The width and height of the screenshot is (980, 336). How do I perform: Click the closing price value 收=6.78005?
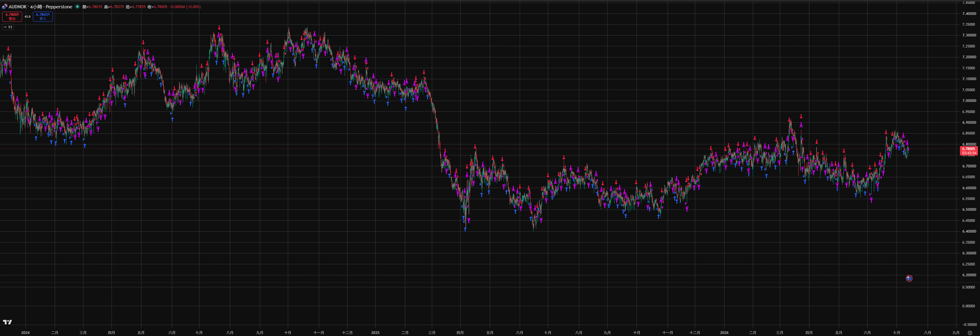157,7
